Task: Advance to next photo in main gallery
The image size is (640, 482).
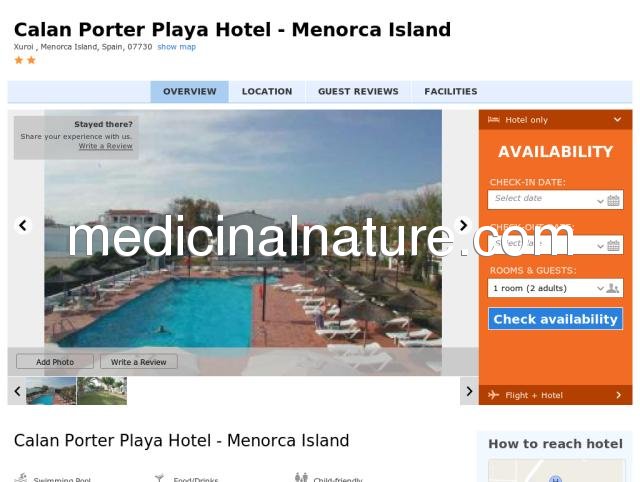Action: coord(463,225)
